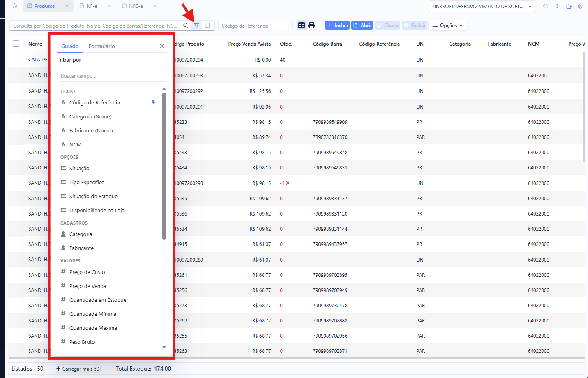Image resolution: width=588 pixels, height=378 pixels.
Task: Click the vertical more options icon
Action: click(x=557, y=6)
